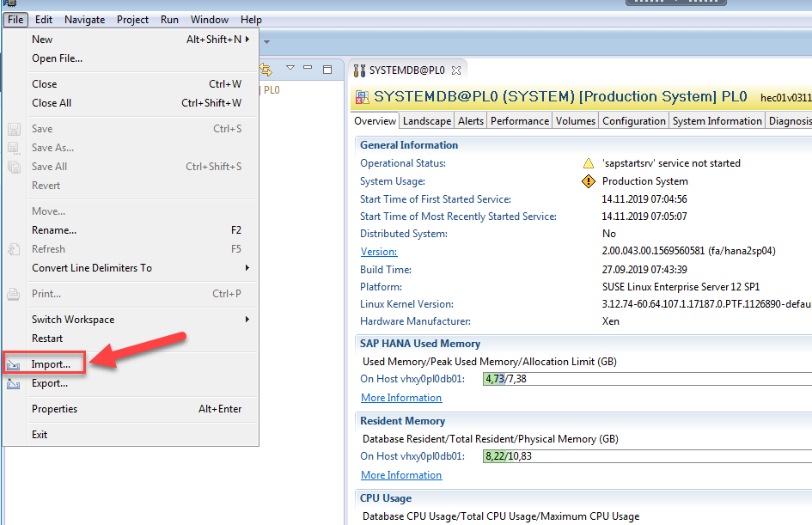The height and width of the screenshot is (525, 812).
Task: Click the Save All icon in File menu
Action: click(13, 166)
